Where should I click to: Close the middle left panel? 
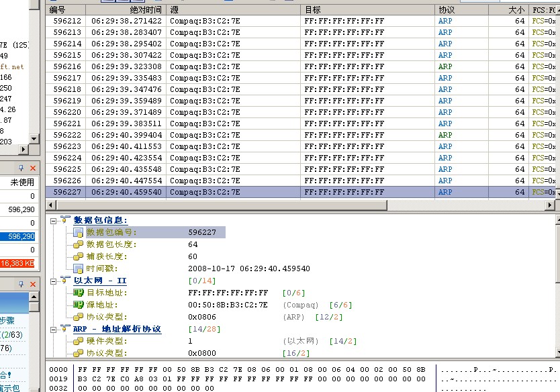[x=33, y=168]
